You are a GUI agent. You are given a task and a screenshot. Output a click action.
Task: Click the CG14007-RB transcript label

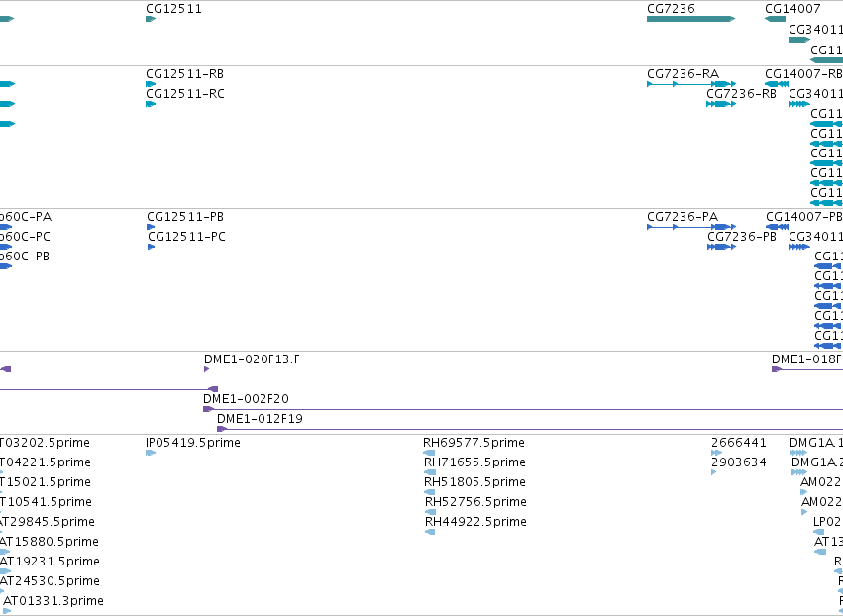click(x=803, y=73)
